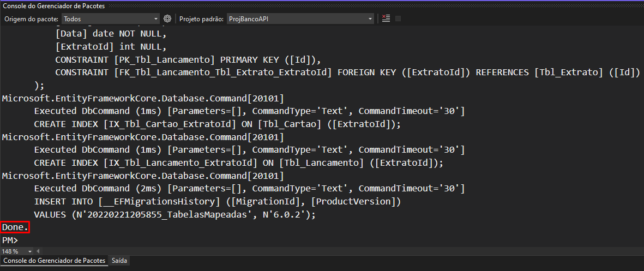The width and height of the screenshot is (644, 271).
Task: Click CONSTRAINT [PK_Tbl_Lancamento] PRIMARY KEY line
Action: [188, 60]
